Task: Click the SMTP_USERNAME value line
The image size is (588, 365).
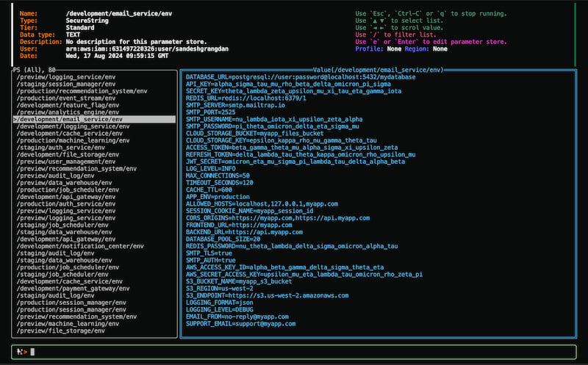Action: [274, 119]
